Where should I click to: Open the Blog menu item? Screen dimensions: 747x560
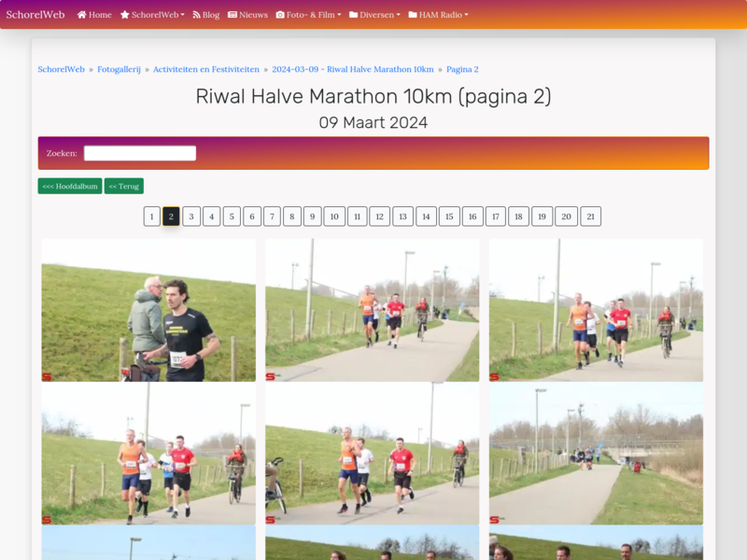[206, 15]
